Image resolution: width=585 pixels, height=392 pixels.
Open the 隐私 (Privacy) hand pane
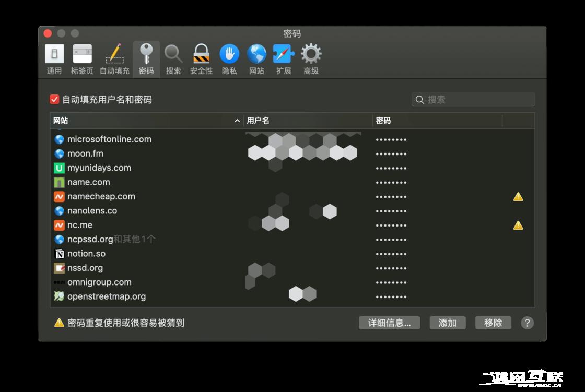pyautogui.click(x=229, y=60)
